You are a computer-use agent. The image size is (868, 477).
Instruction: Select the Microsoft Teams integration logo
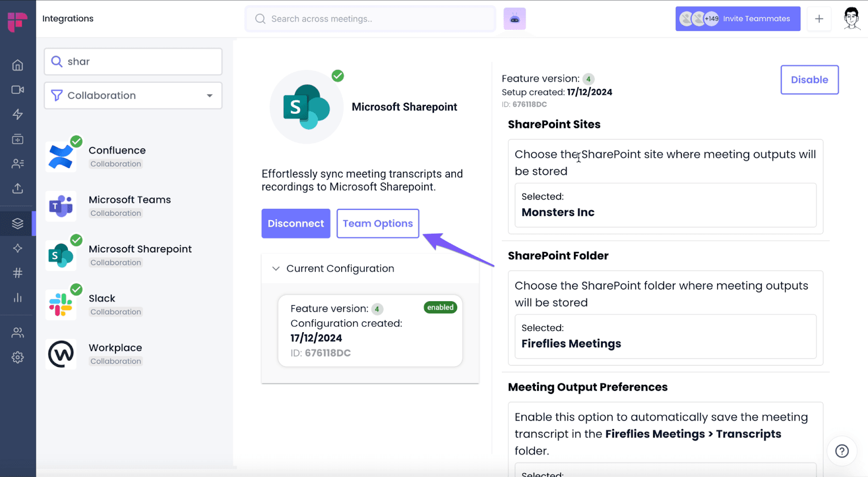coord(61,206)
